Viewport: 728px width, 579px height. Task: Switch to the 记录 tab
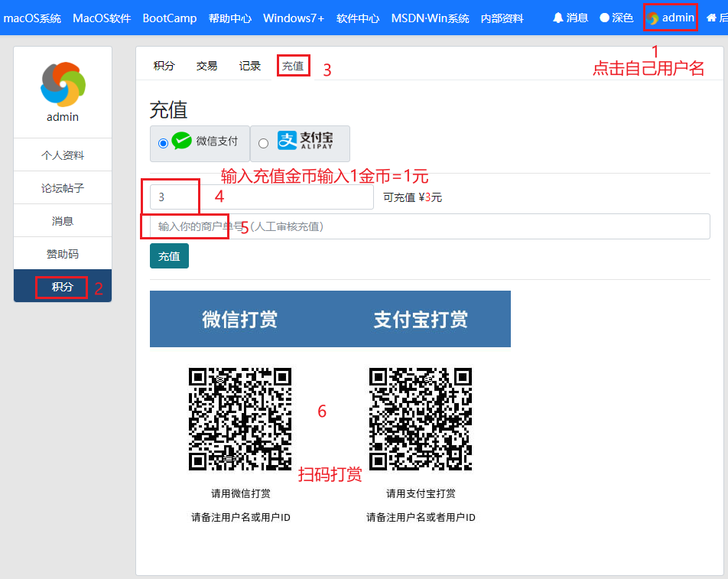250,66
